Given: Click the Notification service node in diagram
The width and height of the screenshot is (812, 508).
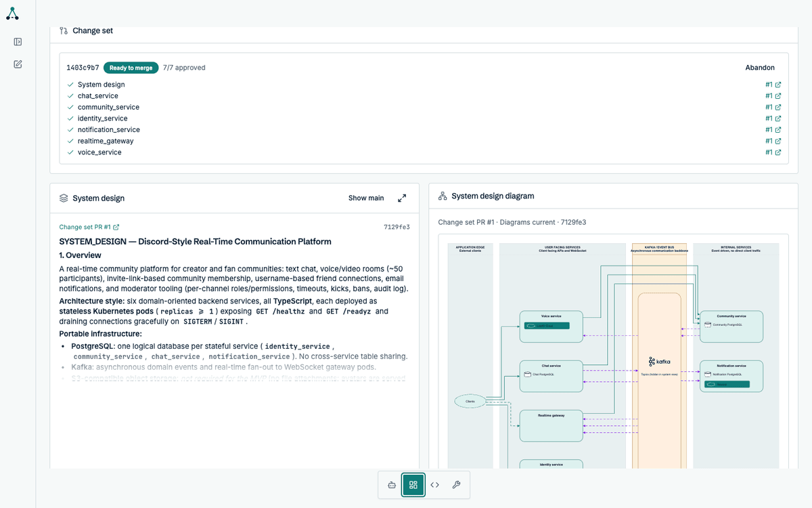Looking at the screenshot, I should click(731, 376).
